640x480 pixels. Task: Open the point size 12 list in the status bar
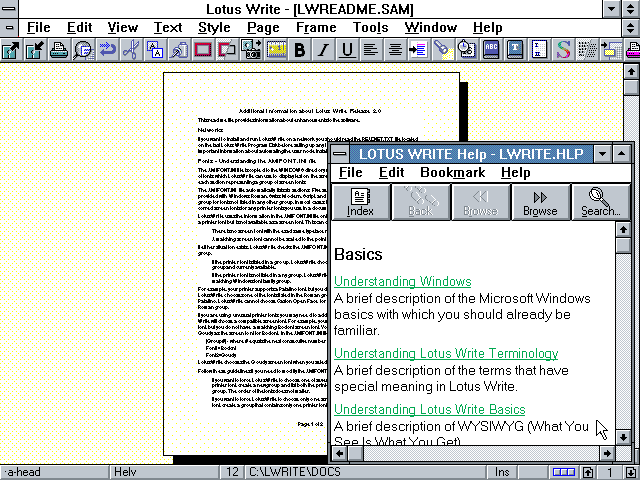click(x=232, y=472)
